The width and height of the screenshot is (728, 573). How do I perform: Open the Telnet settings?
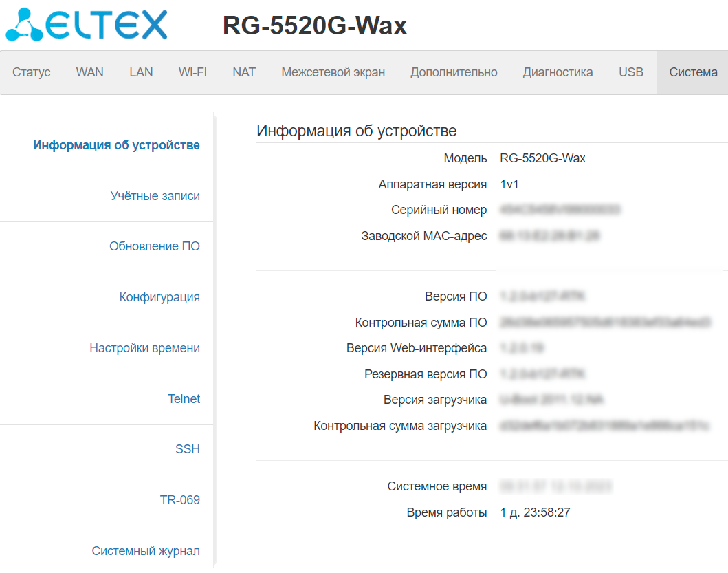click(x=184, y=399)
